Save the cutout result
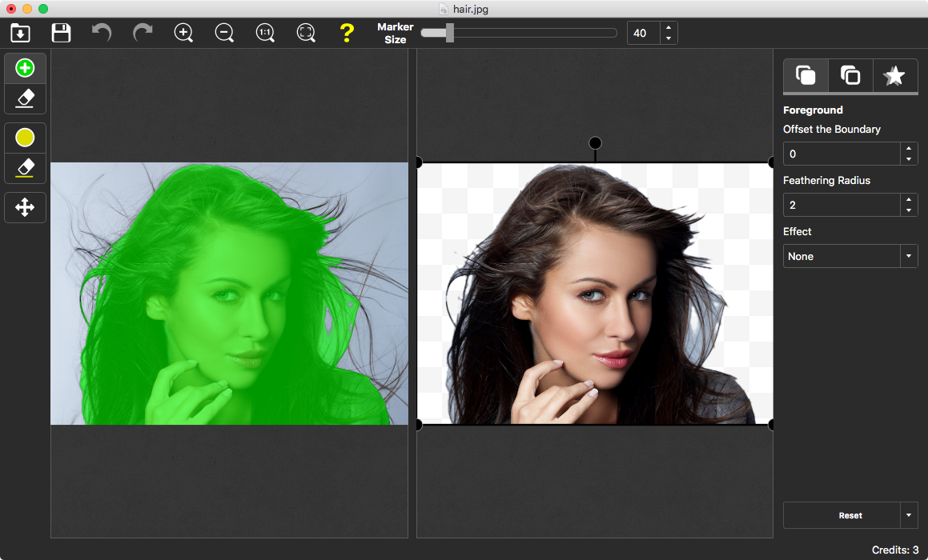 point(60,33)
